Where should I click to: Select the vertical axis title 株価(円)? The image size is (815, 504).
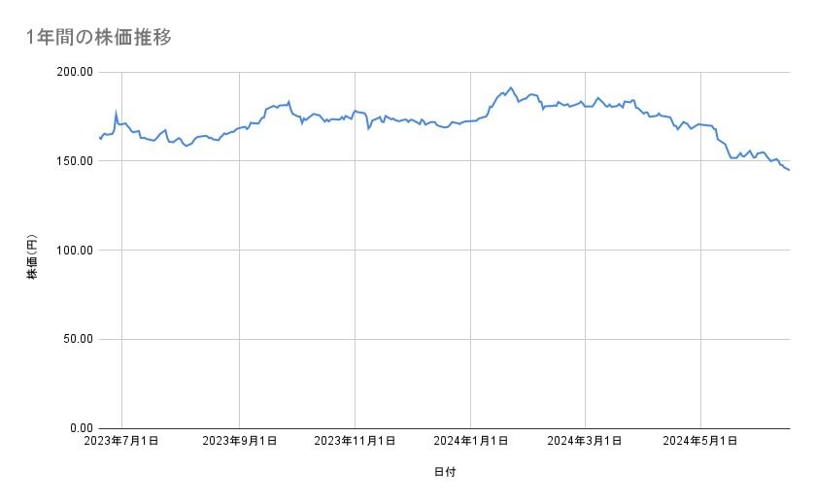click(x=32, y=257)
